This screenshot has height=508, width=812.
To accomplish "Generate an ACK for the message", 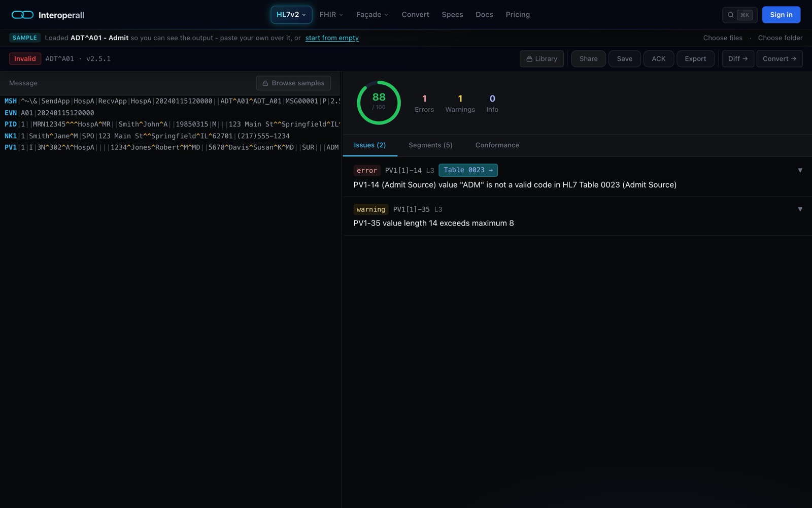I will point(658,59).
